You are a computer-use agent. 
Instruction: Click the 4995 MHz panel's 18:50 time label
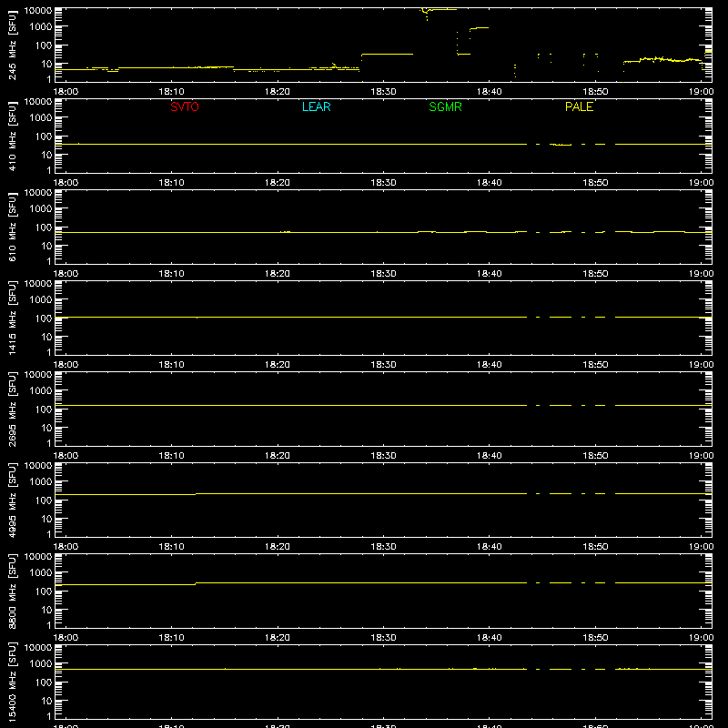pos(595,547)
